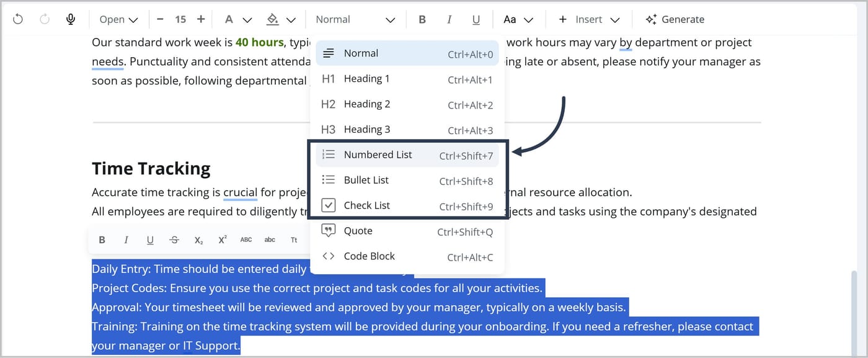
Task: Click the underlined word "needs"
Action: (108, 62)
